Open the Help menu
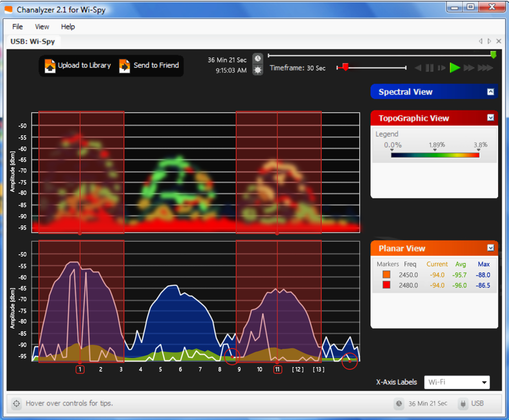The image size is (509, 420). click(x=68, y=27)
